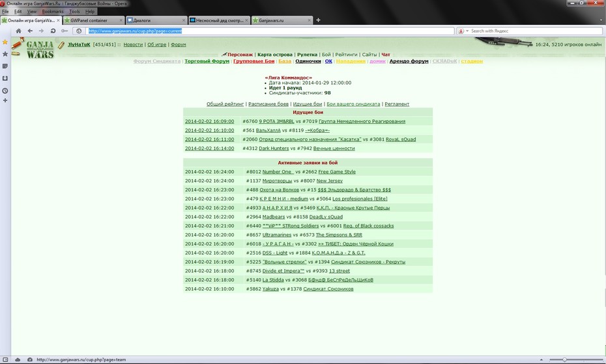Go forward with the Forward arrow

tap(41, 31)
